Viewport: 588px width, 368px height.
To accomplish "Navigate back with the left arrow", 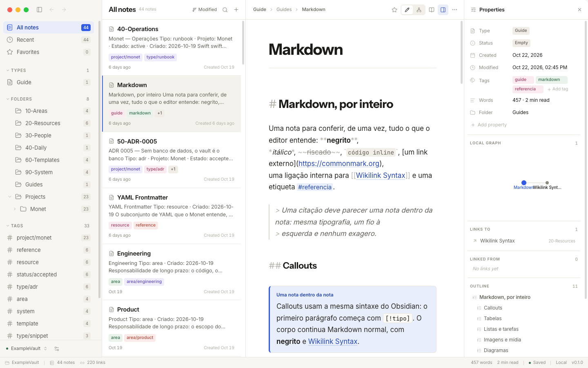I will click(52, 10).
